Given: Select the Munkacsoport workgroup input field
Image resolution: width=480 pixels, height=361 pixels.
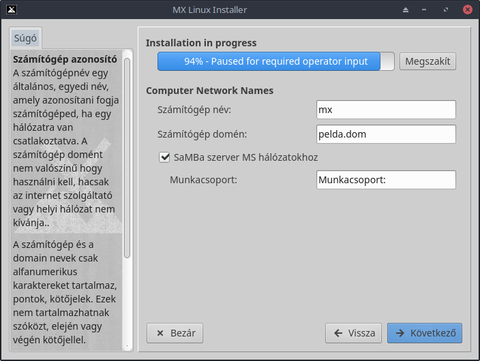Looking at the screenshot, I should coord(386,180).
